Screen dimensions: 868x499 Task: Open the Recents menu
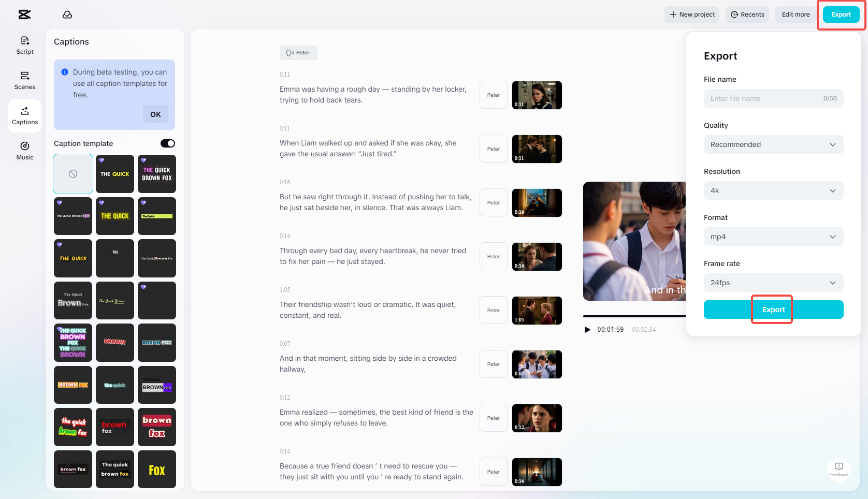[747, 14]
